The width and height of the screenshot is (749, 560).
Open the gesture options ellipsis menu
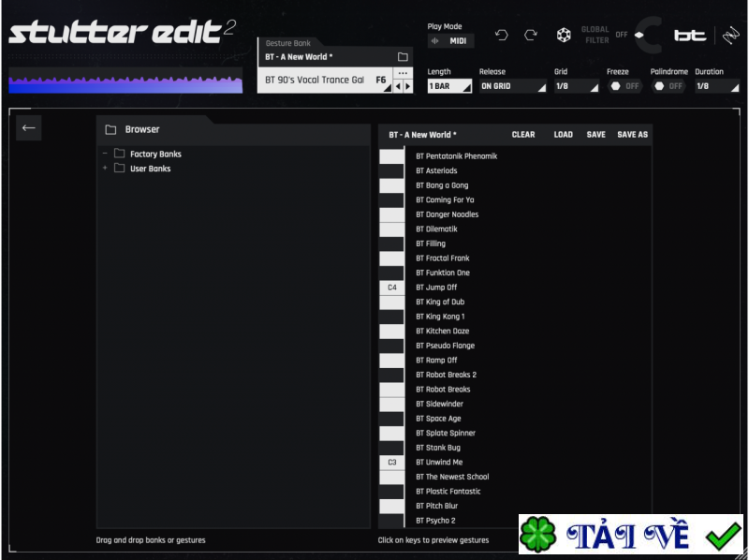pyautogui.click(x=403, y=73)
